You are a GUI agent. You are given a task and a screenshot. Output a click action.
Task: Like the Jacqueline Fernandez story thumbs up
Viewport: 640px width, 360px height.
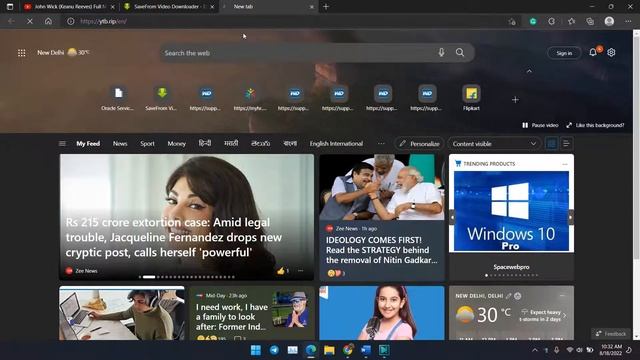[x=281, y=271]
